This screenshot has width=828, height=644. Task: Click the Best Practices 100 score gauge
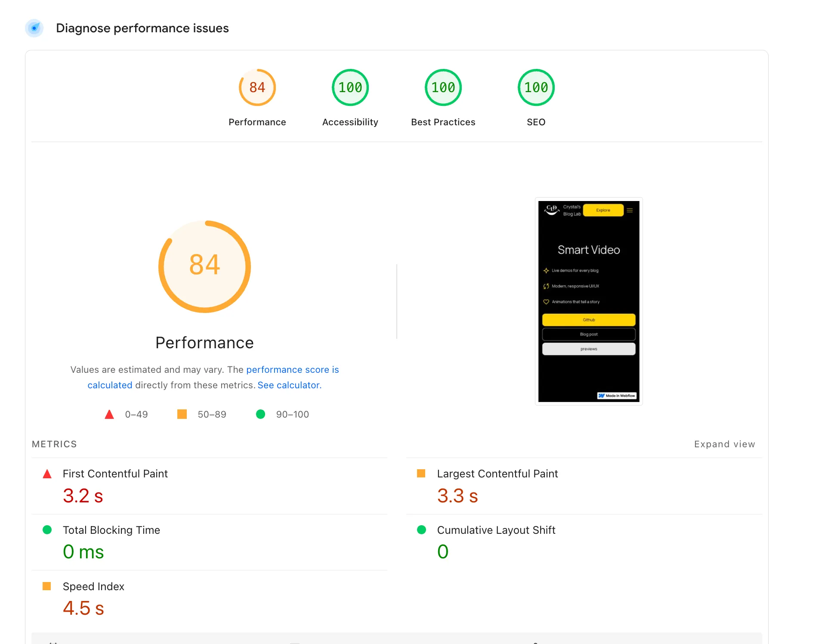[443, 88]
